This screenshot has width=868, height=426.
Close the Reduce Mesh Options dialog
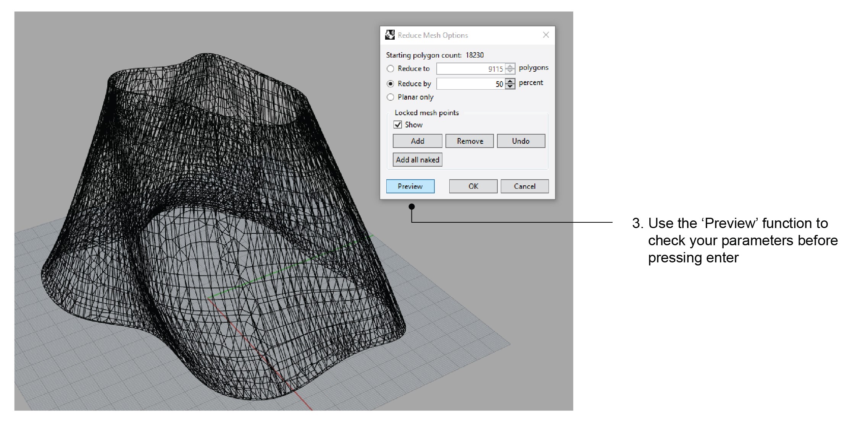pos(546,35)
